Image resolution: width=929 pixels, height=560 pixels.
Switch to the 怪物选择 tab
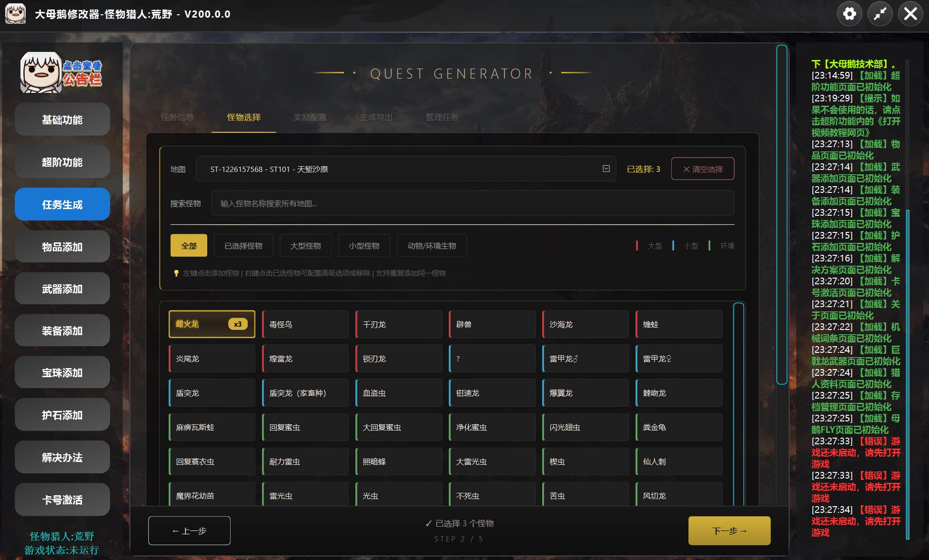click(244, 117)
